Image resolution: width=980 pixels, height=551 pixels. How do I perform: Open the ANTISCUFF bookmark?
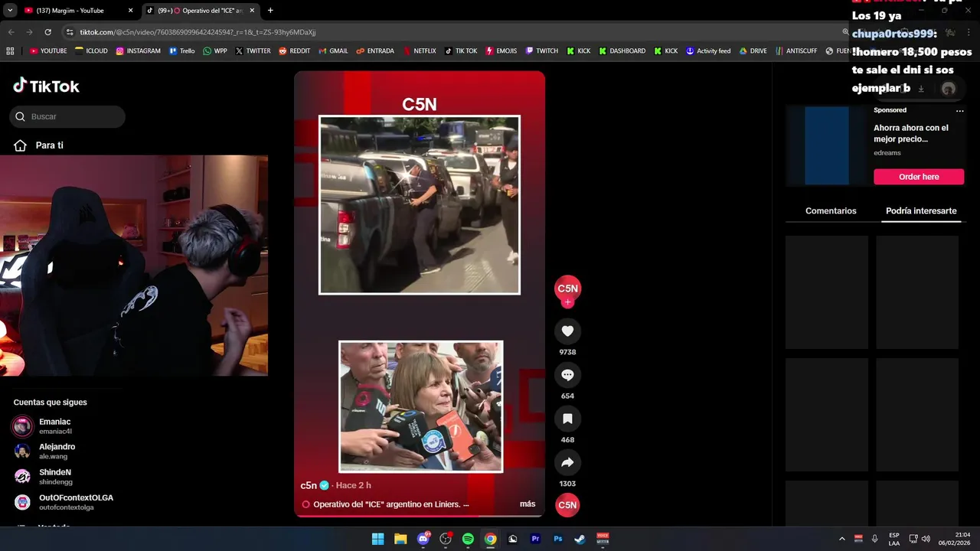[795, 51]
